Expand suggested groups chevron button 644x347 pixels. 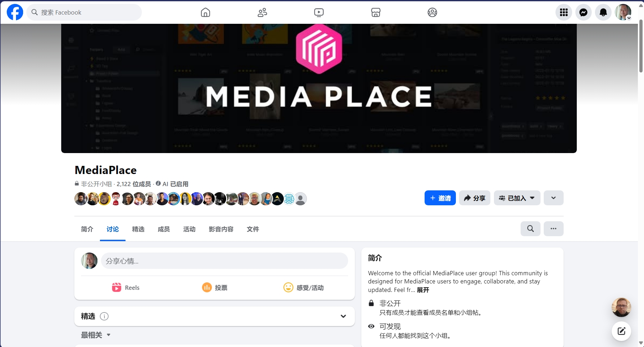pos(553,198)
